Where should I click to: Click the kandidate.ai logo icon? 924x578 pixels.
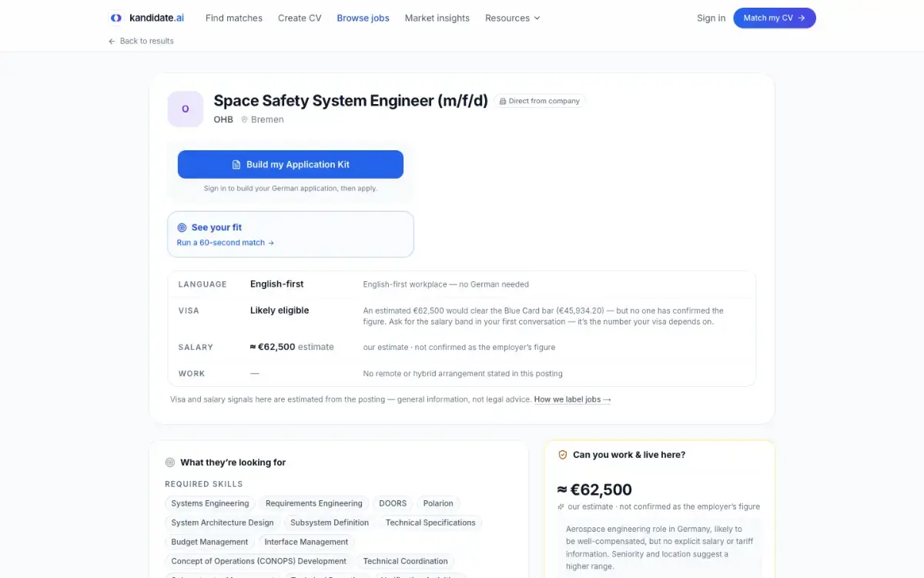coord(115,18)
